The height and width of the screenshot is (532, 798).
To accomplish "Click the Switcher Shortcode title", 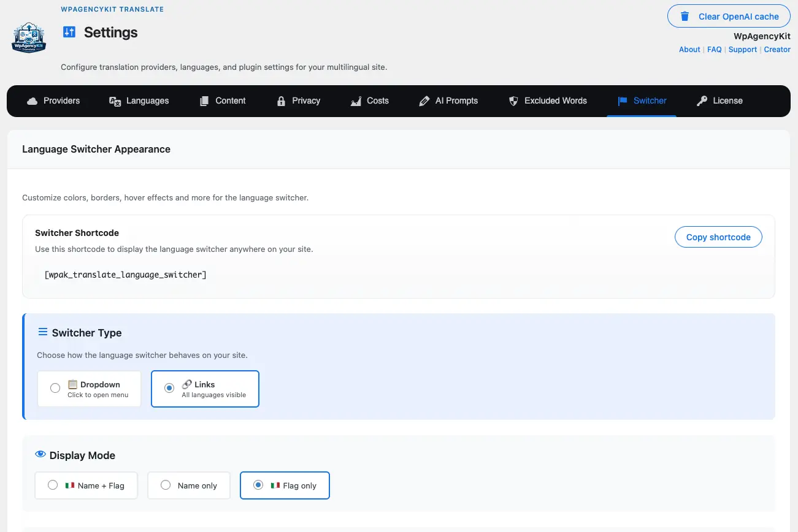I will 77,233.
